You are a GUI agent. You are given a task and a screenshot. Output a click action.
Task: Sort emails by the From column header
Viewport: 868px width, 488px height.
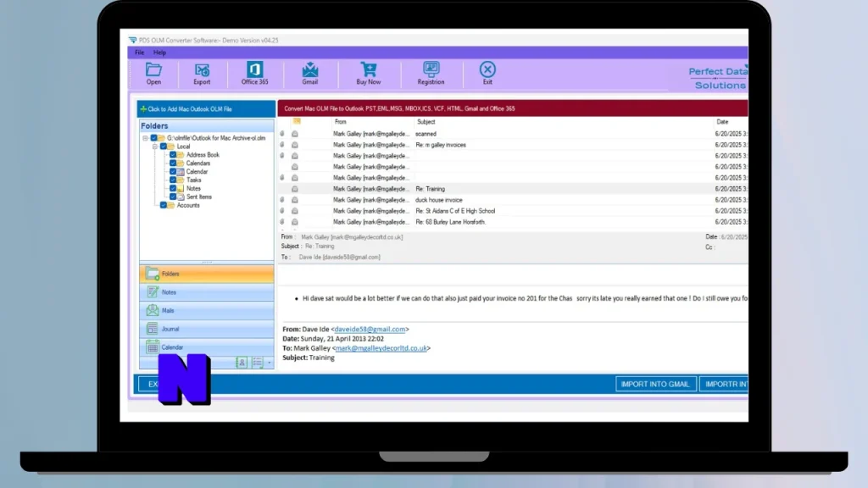coord(341,122)
